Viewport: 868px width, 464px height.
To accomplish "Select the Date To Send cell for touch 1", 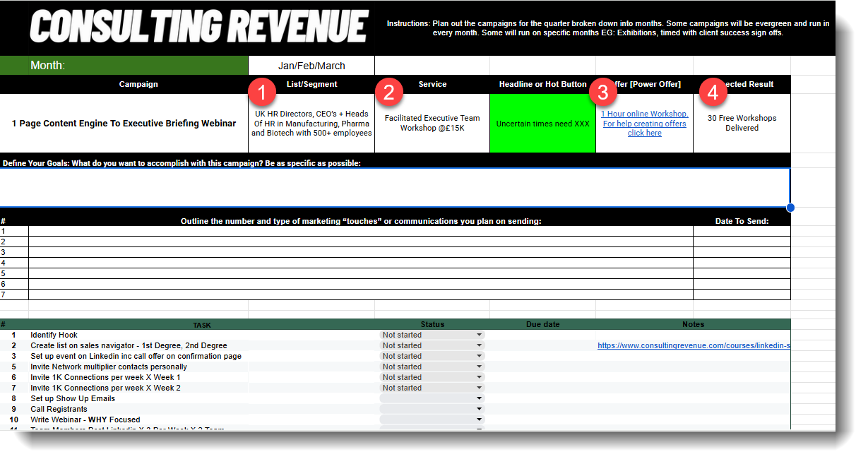I will click(x=742, y=231).
